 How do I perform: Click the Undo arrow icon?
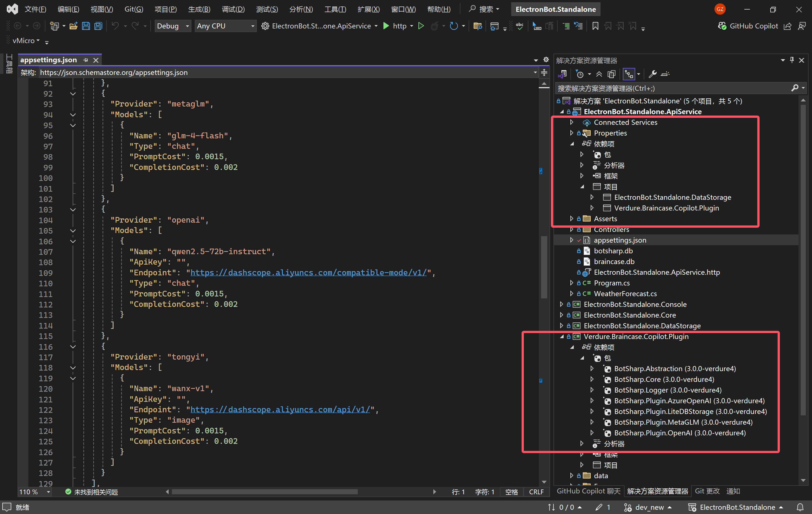[115, 26]
